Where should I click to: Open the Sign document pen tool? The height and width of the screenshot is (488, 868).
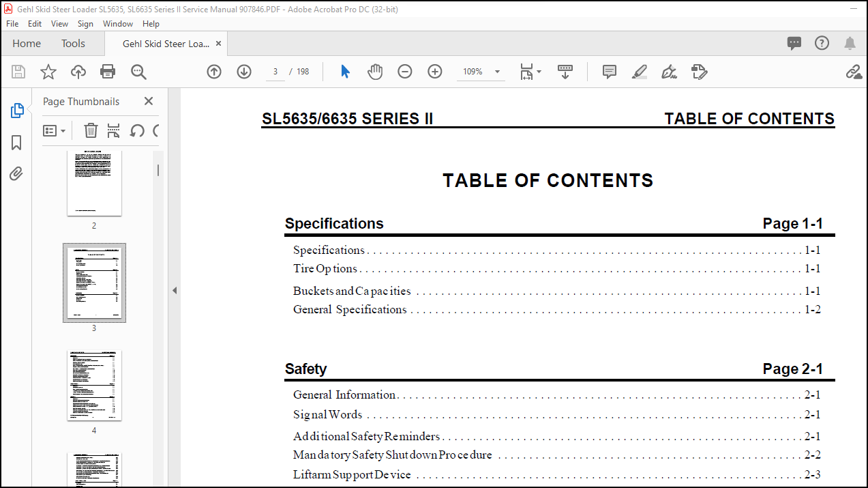point(669,72)
